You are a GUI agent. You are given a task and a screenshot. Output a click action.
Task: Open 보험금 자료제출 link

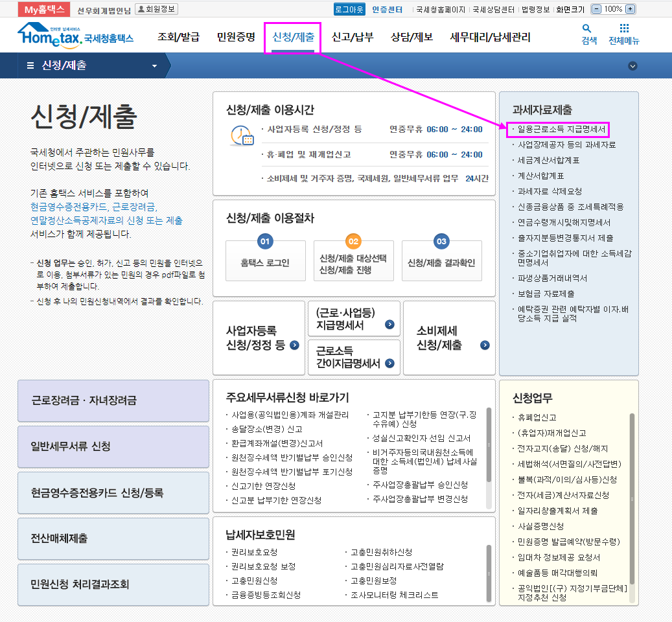coord(546,294)
